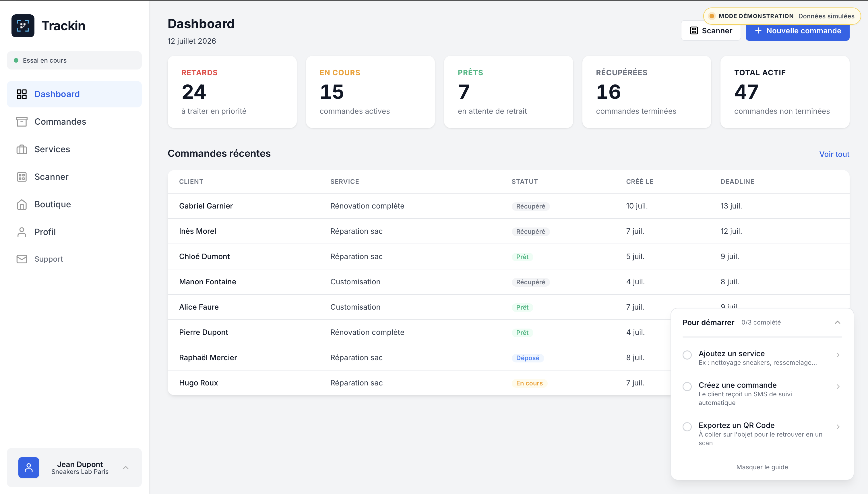Open the Gabriel Garnier order row
Screen dimensions: 868x494
[x=509, y=206]
